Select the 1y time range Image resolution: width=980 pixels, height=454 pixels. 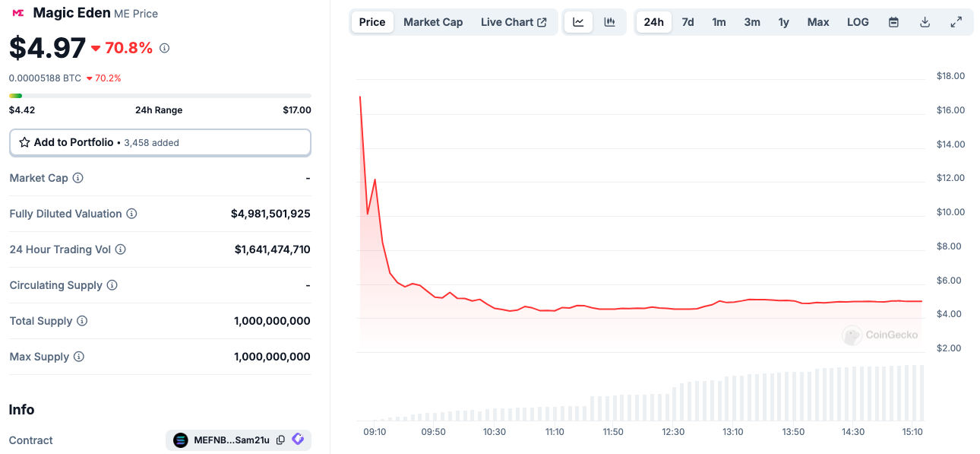point(783,22)
